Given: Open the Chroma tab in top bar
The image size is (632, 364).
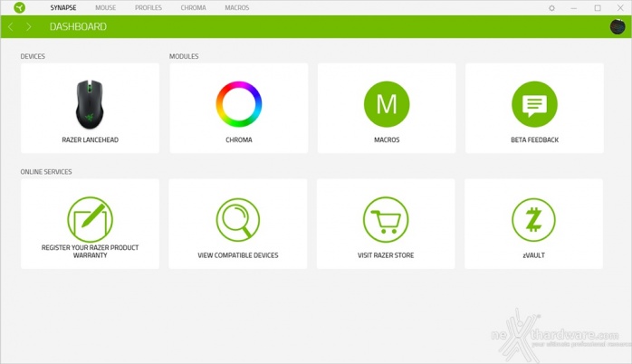Looking at the screenshot, I should point(193,7).
